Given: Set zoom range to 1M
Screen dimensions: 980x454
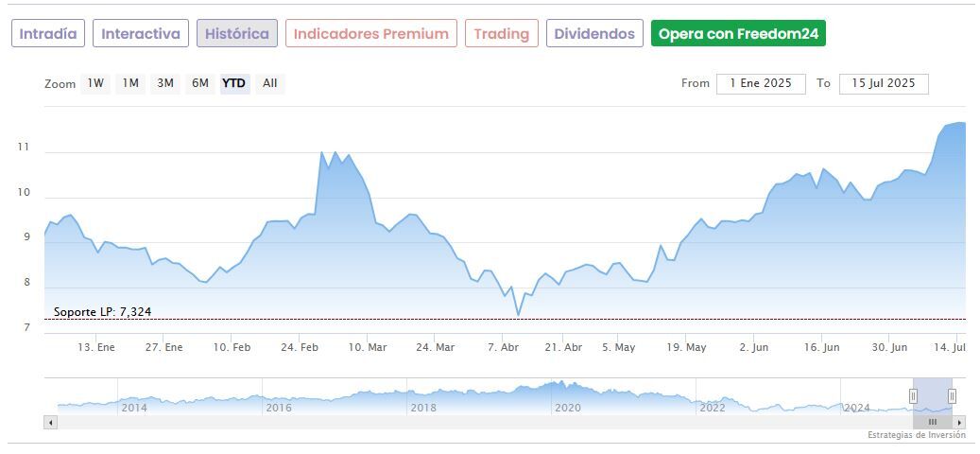Looking at the screenshot, I should tap(130, 83).
